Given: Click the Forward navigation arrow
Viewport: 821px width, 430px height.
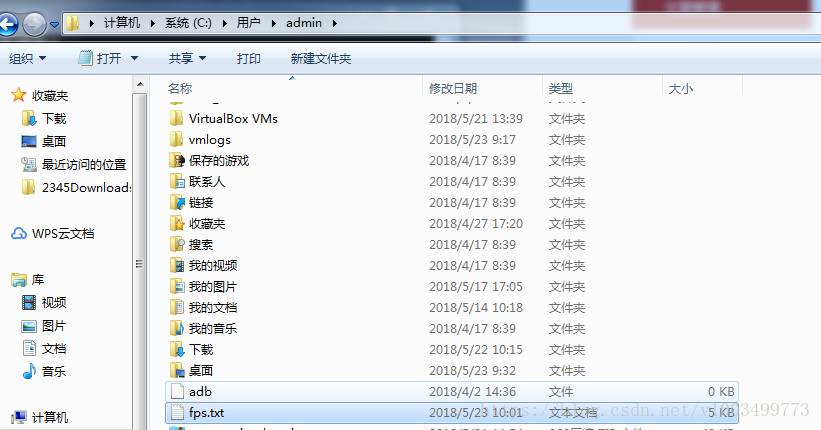Looking at the screenshot, I should click(x=35, y=24).
